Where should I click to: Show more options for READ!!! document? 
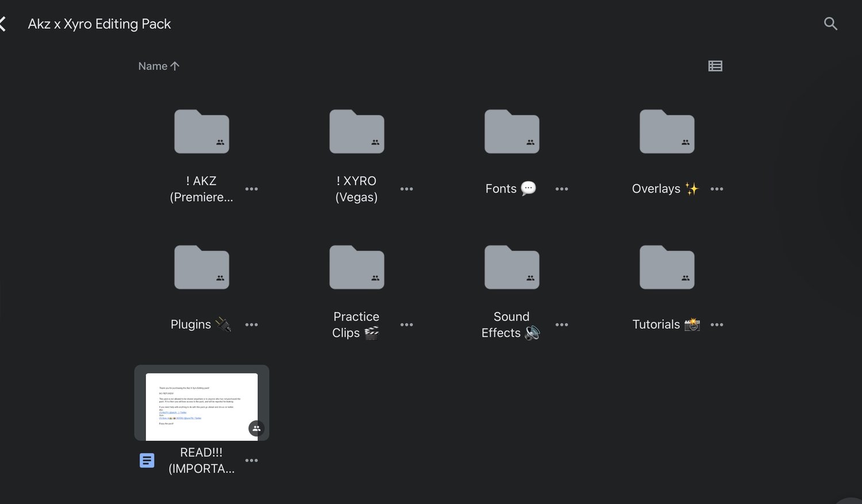(252, 460)
